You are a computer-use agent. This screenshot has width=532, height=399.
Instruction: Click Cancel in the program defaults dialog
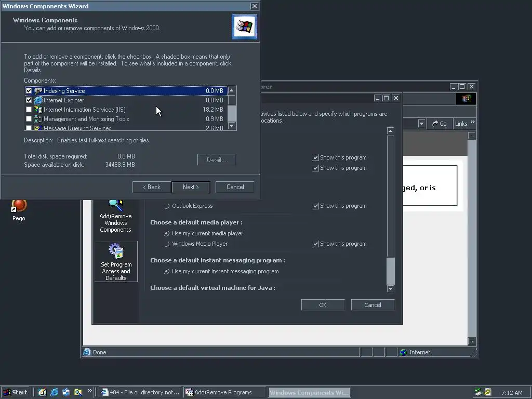click(x=373, y=305)
